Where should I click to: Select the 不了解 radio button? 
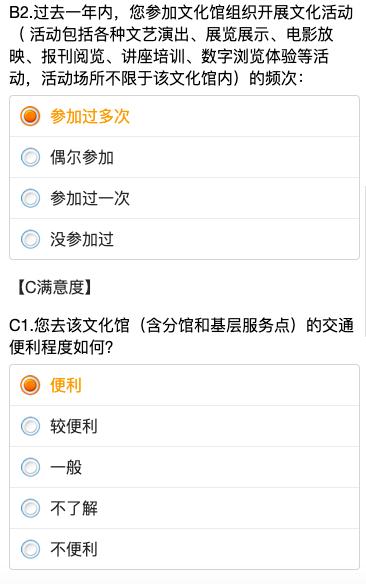[x=30, y=508]
